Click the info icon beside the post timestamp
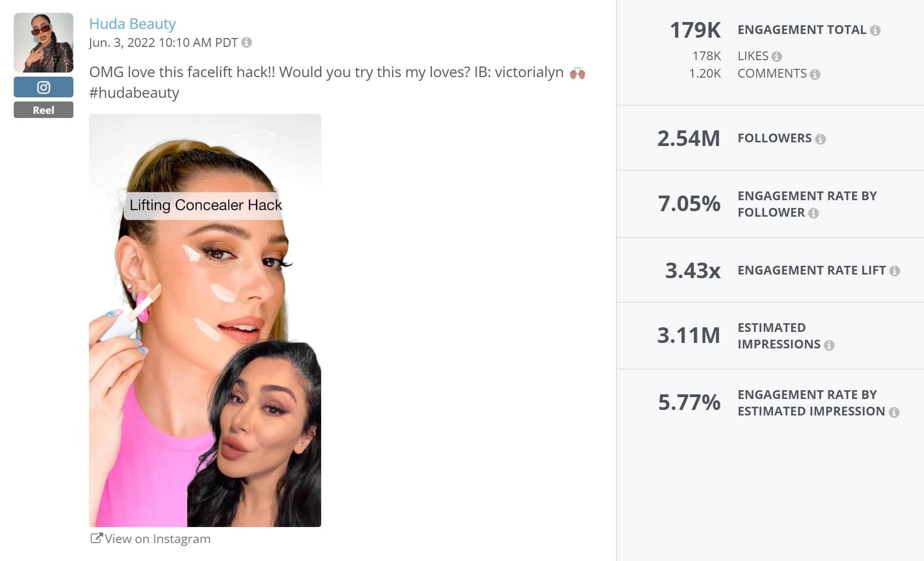This screenshot has width=924, height=561. (x=247, y=43)
